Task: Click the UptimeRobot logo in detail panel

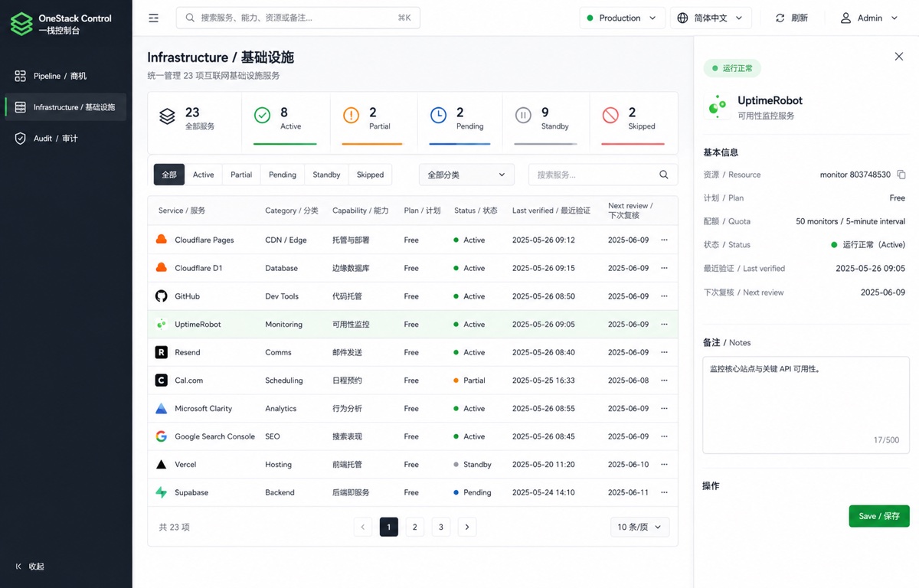Action: click(x=718, y=107)
